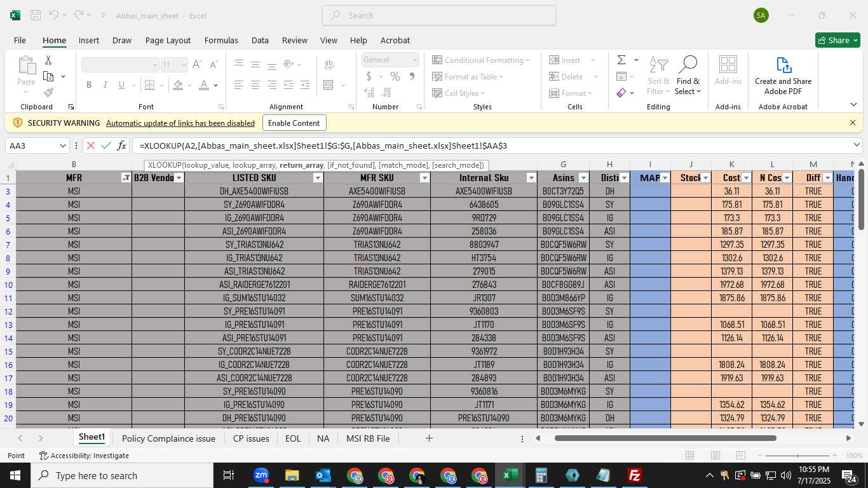868x488 pixels.
Task: Cancel formula entry with X icon
Action: [91, 146]
